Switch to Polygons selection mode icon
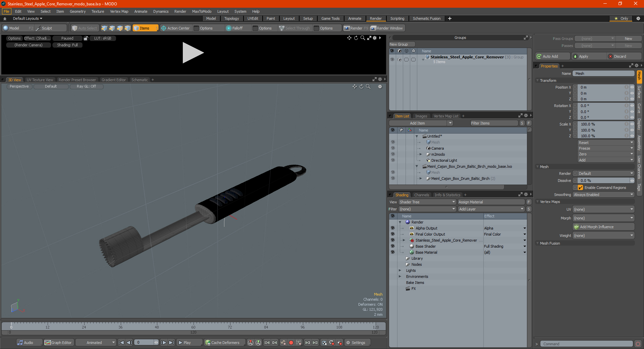The image size is (644, 349). click(120, 28)
